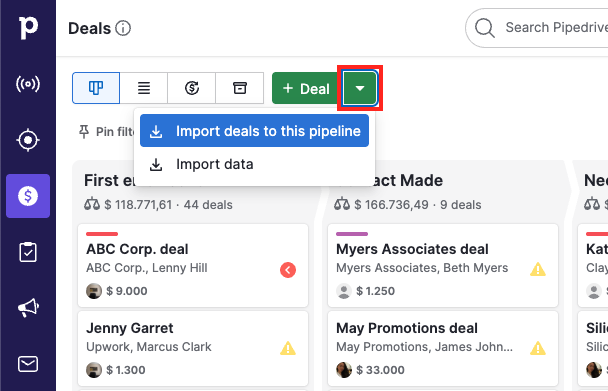
Task: Click the Deals page title
Action: (x=90, y=28)
